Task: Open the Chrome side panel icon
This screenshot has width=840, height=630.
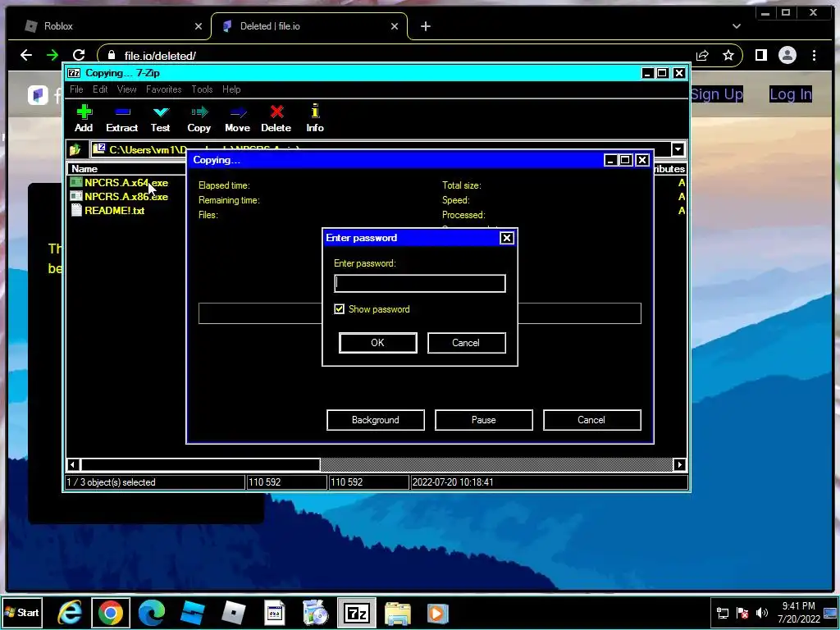Action: pos(760,55)
